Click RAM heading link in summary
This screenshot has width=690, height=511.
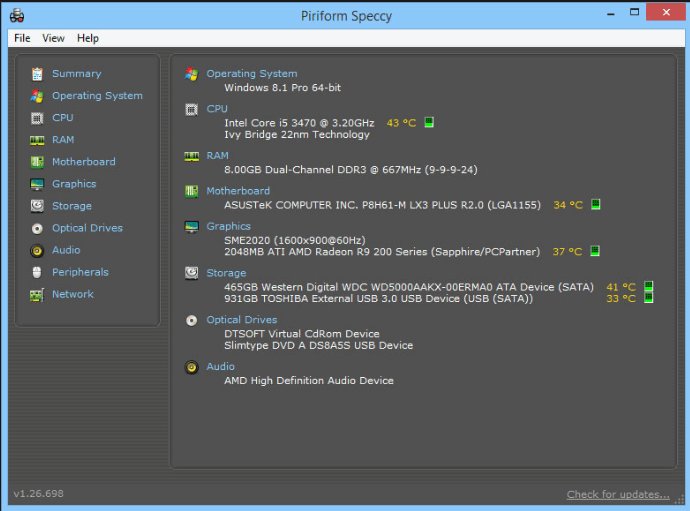point(217,155)
